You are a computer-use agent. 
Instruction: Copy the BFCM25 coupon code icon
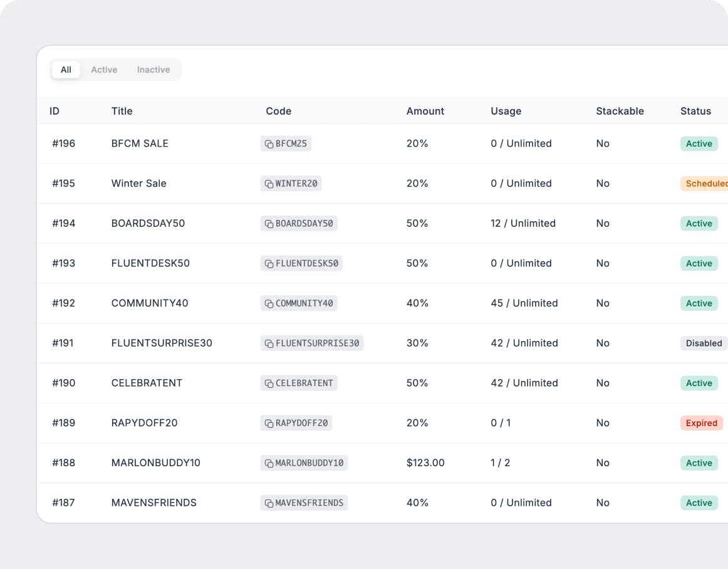[269, 144]
